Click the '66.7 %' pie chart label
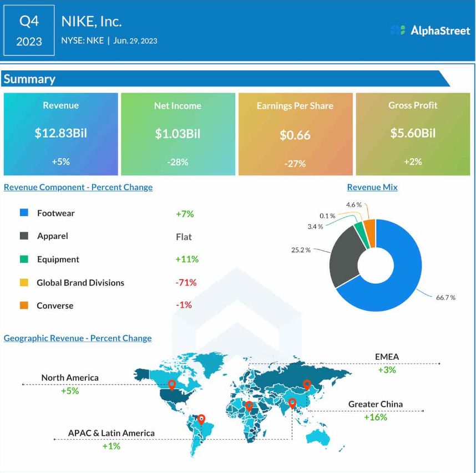 pyautogui.click(x=445, y=298)
